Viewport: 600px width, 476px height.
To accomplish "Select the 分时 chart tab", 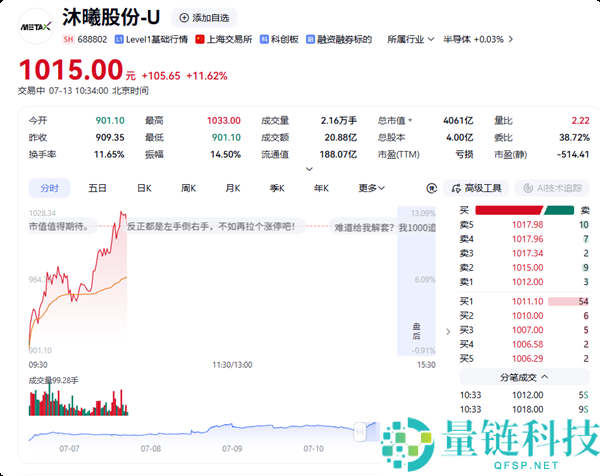I will tap(50, 188).
